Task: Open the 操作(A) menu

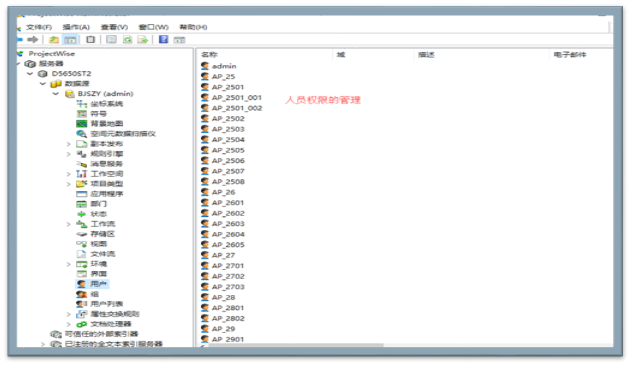Action: pos(76,27)
